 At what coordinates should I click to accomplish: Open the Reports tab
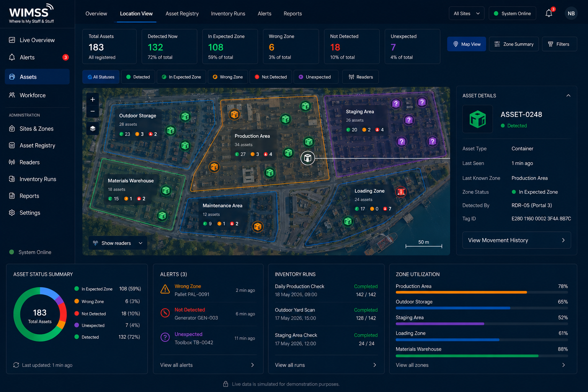293,14
